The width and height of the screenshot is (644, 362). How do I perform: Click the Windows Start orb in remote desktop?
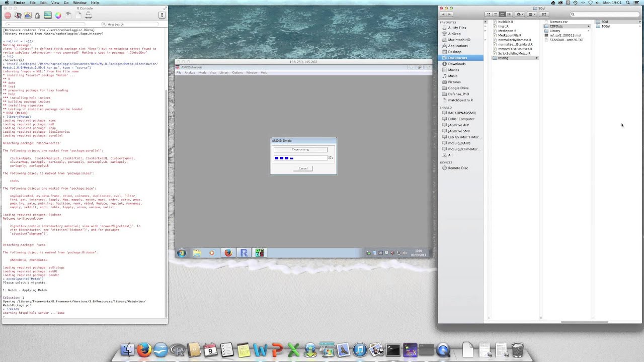coord(182,253)
